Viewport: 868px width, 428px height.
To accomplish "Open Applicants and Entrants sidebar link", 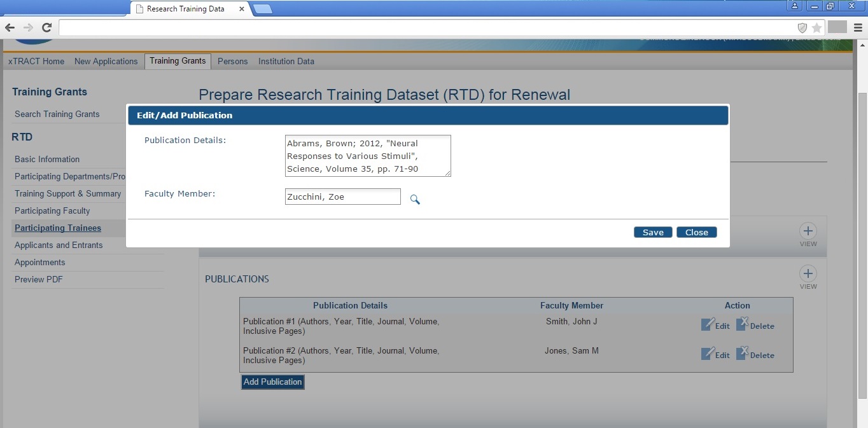I will click(59, 245).
